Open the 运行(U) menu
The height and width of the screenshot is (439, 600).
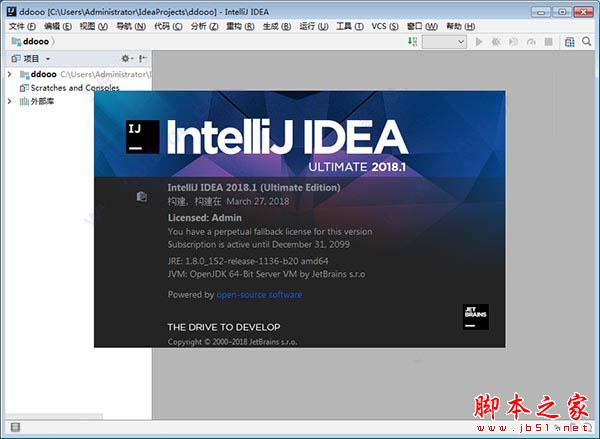pyautogui.click(x=314, y=26)
